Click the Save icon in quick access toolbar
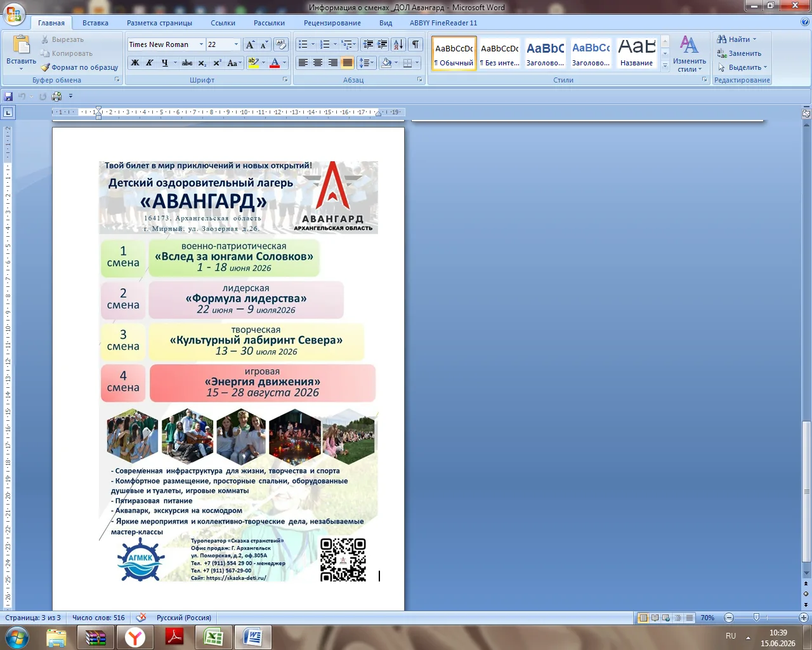Image resolution: width=812 pixels, height=650 pixels. pos(8,96)
